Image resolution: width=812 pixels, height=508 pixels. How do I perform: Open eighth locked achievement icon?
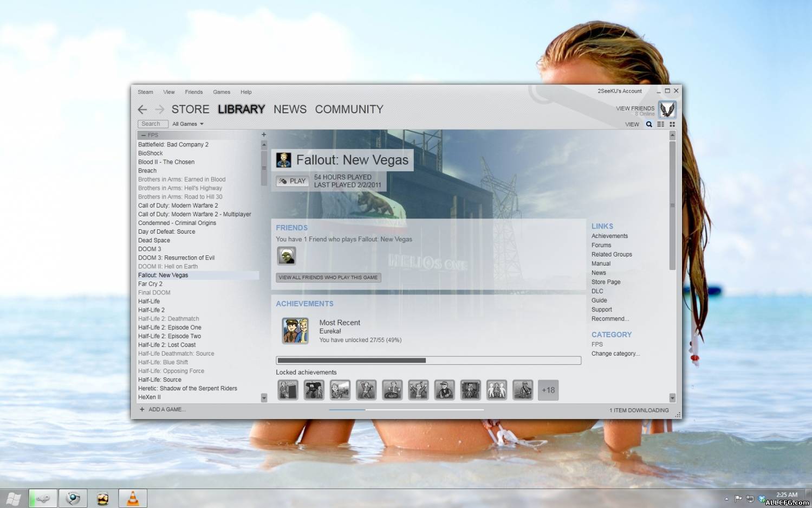point(470,390)
